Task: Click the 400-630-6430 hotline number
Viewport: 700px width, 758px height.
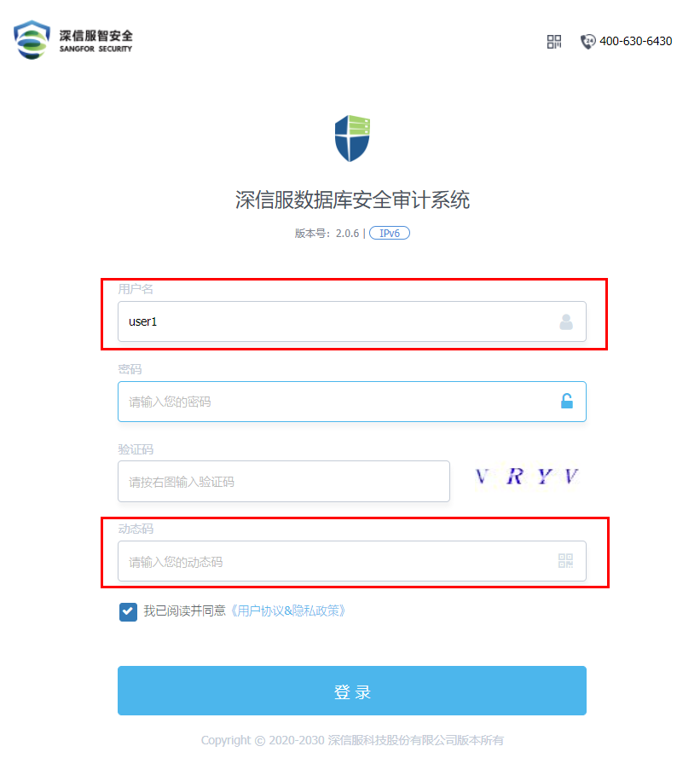Action: click(x=636, y=41)
